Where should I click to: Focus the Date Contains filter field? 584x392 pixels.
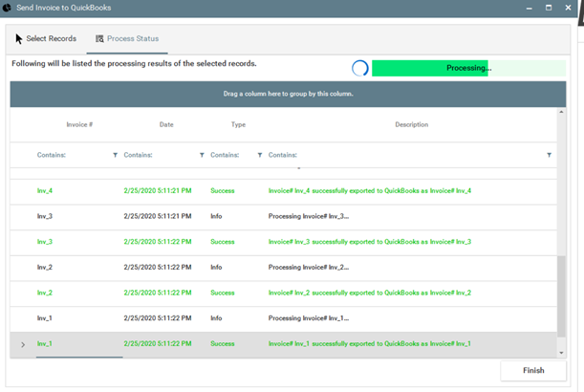point(158,155)
